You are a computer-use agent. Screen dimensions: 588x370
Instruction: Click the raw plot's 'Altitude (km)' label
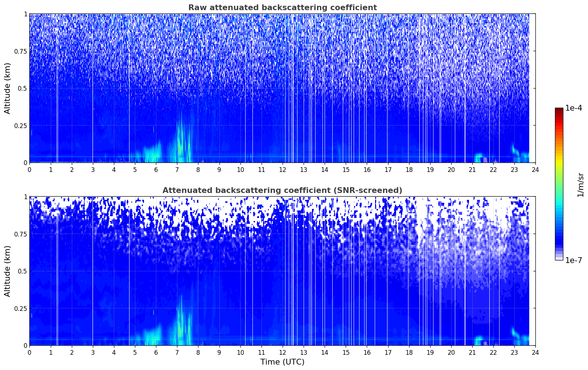tap(8, 88)
